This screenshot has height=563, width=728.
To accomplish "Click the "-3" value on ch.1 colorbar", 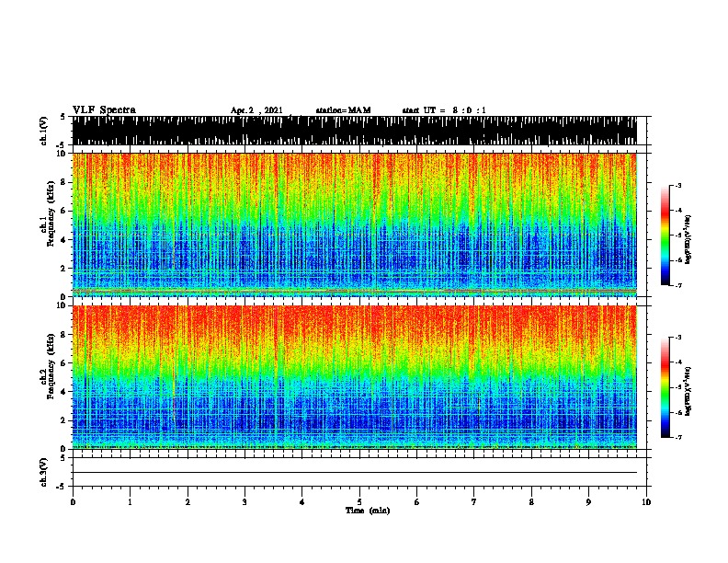I will pos(678,185).
